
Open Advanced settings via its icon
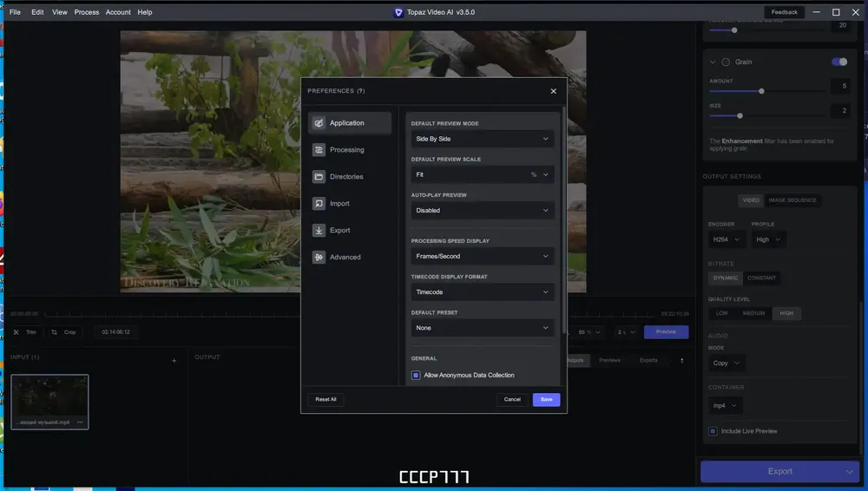(x=319, y=258)
